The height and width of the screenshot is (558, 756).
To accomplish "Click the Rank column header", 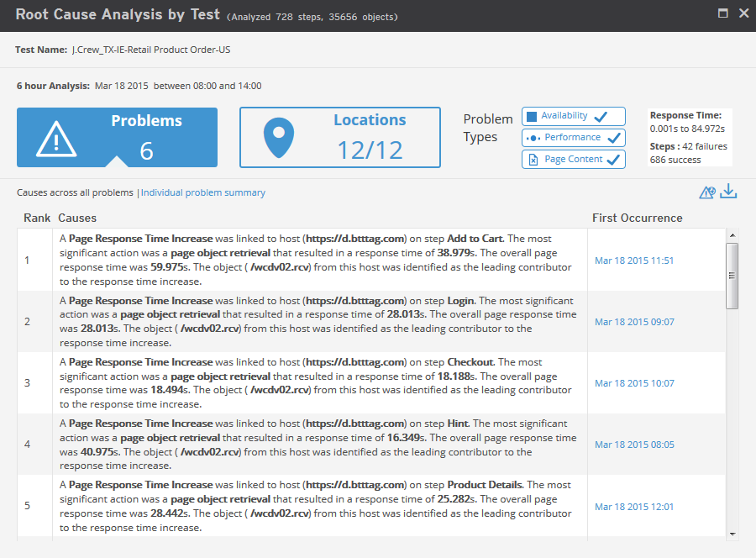I will click(x=37, y=218).
